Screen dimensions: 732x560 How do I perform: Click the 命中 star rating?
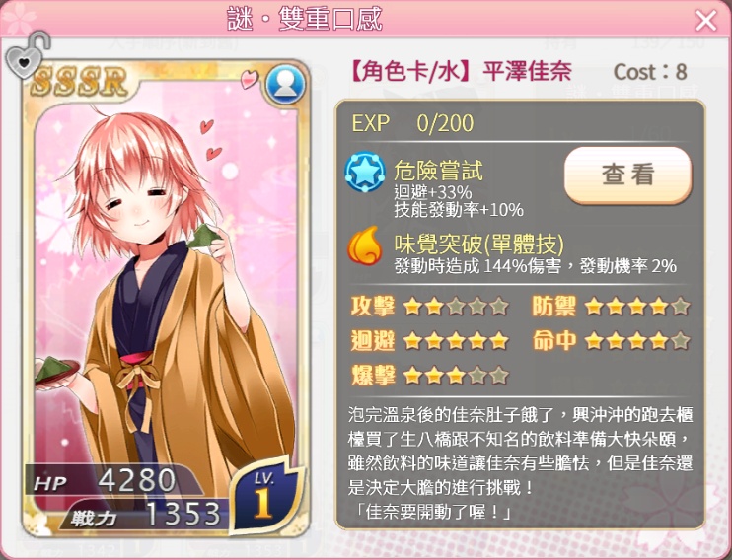[x=636, y=341]
